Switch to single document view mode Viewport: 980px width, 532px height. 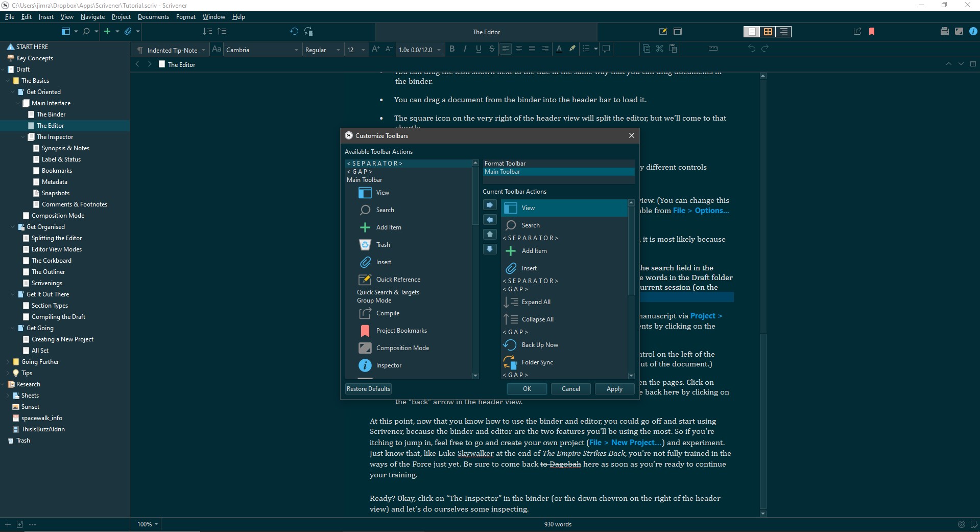[752, 32]
